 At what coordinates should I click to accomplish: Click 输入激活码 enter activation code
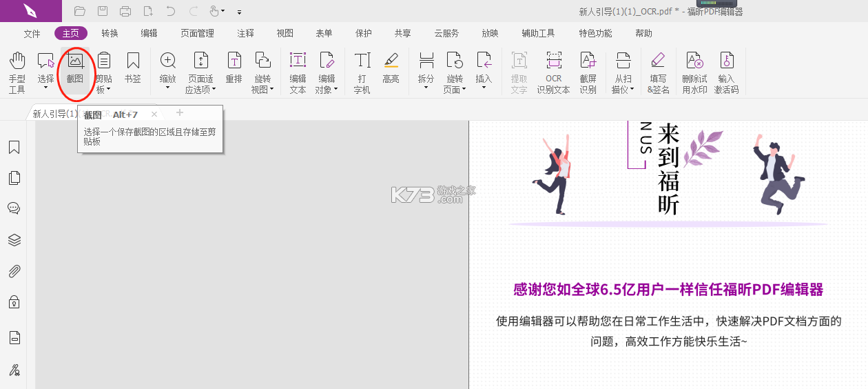coord(726,72)
